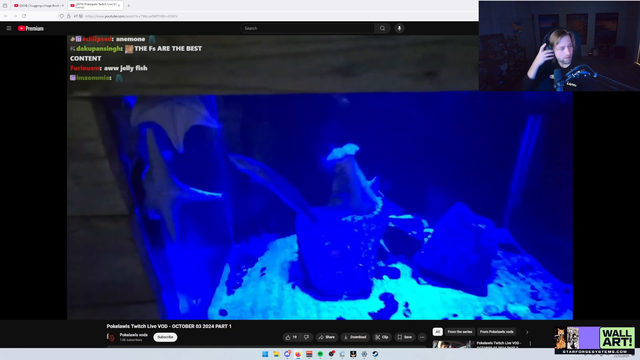Open options menu for the suggested video

(x=530, y=344)
